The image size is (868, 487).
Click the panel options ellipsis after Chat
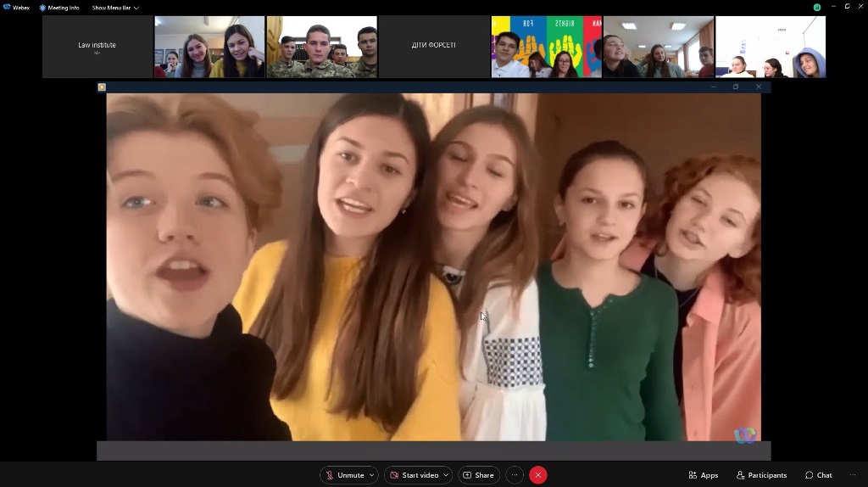[853, 475]
